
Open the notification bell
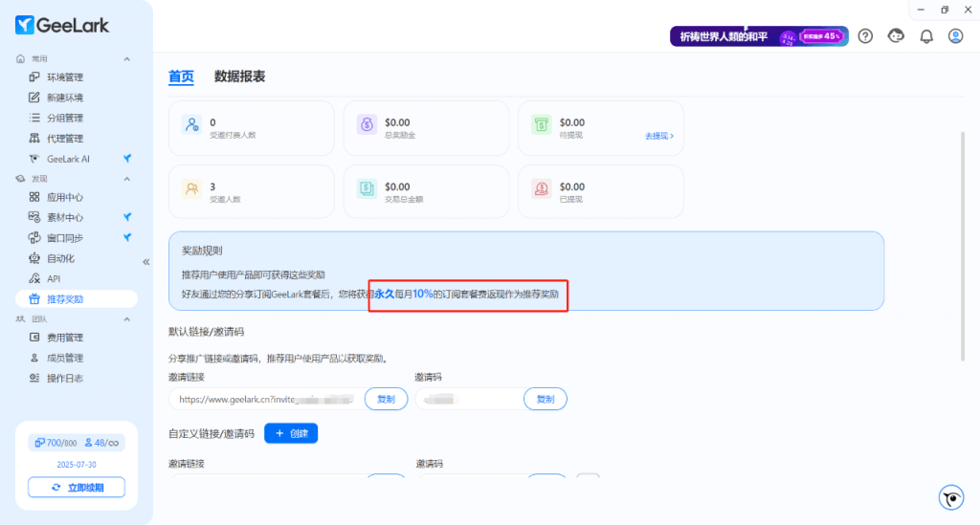click(925, 36)
